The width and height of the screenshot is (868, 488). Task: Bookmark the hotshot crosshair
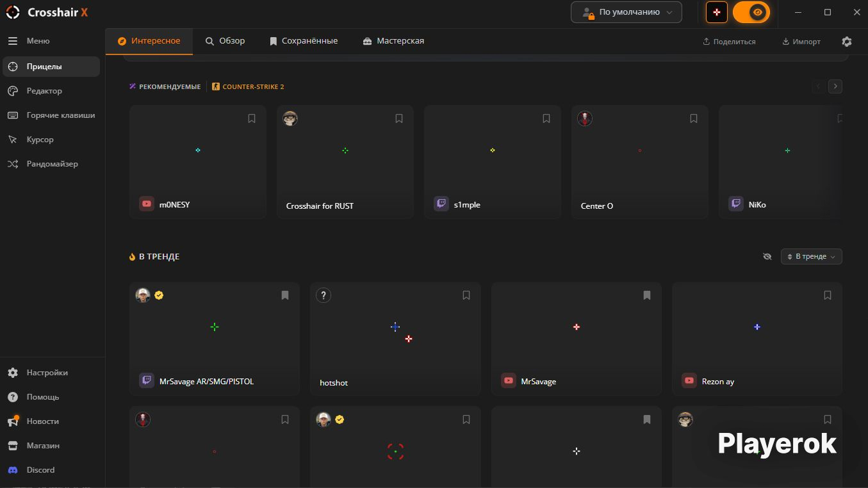pos(466,295)
